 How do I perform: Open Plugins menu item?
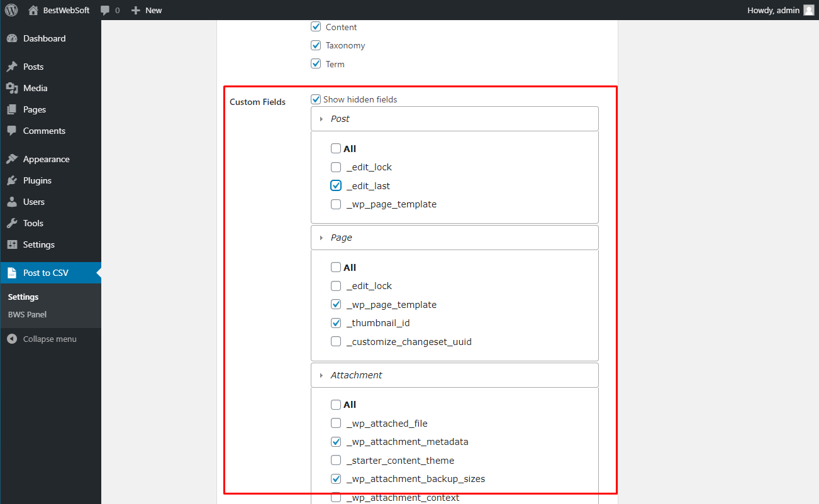coord(50,180)
